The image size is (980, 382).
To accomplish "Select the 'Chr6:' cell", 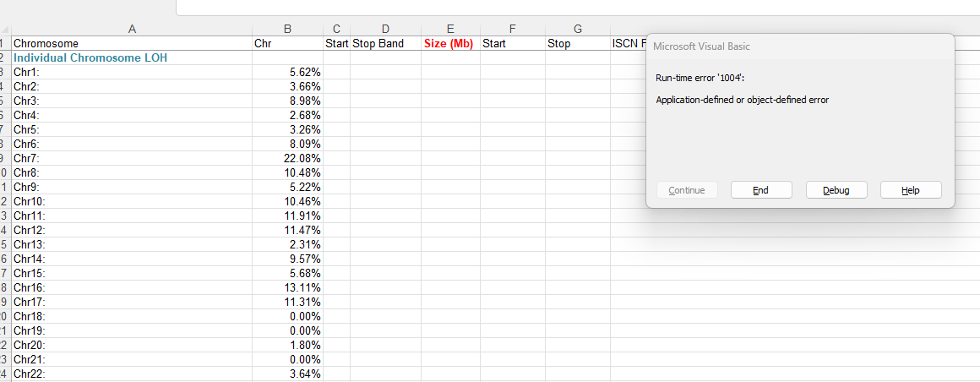I will point(132,144).
